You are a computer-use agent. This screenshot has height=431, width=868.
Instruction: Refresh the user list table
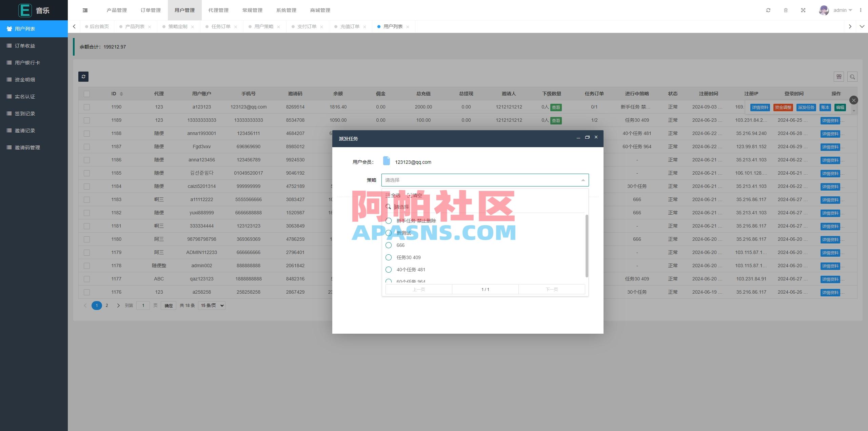83,77
